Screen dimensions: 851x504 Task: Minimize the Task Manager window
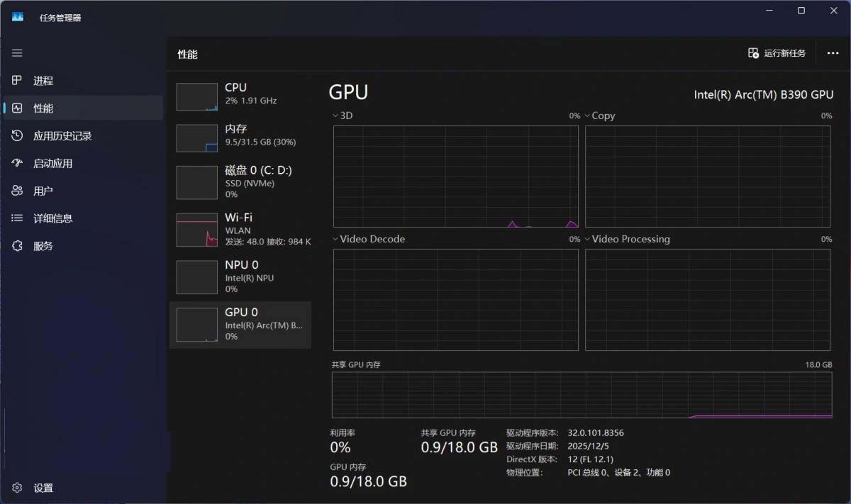(x=769, y=11)
